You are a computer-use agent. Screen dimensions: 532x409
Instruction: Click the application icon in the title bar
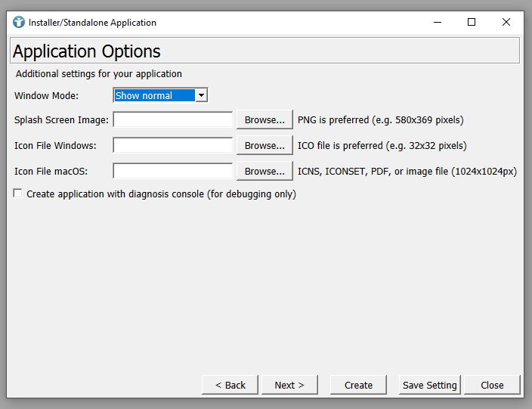pyautogui.click(x=19, y=23)
